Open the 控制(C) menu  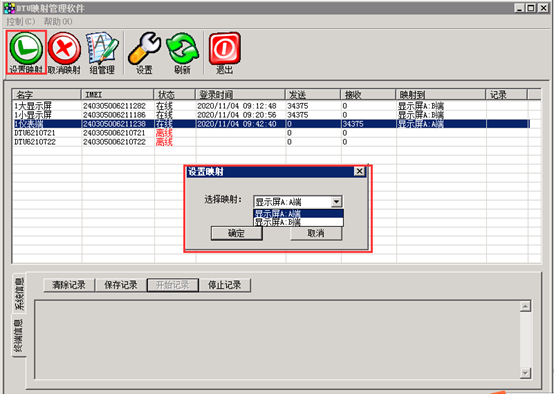pyautogui.click(x=20, y=22)
